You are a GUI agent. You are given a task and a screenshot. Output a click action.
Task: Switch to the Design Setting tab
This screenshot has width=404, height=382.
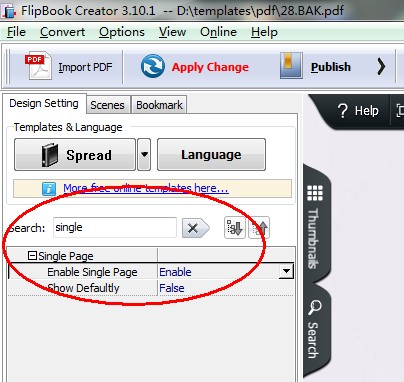[x=44, y=104]
